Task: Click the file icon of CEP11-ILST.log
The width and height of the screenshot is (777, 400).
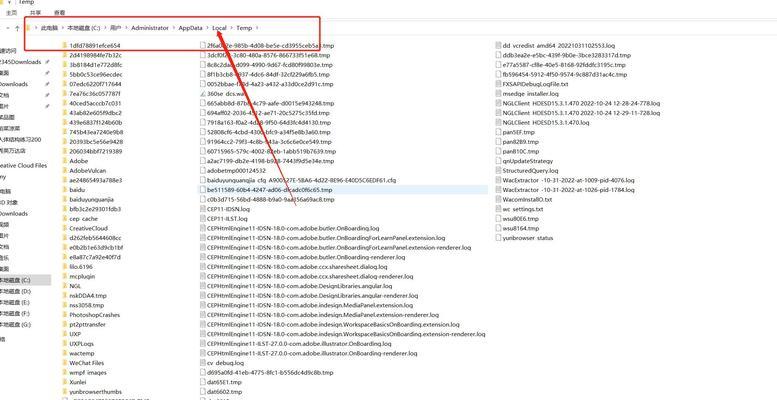Action: coord(202,219)
